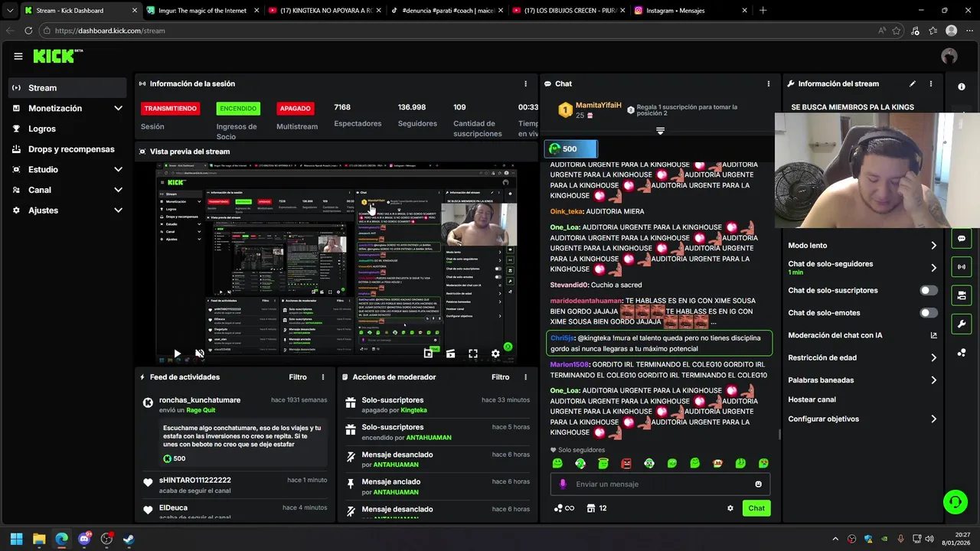The image size is (980, 551).
Task: Expand the Estudio sidebar section
Action: (118, 170)
